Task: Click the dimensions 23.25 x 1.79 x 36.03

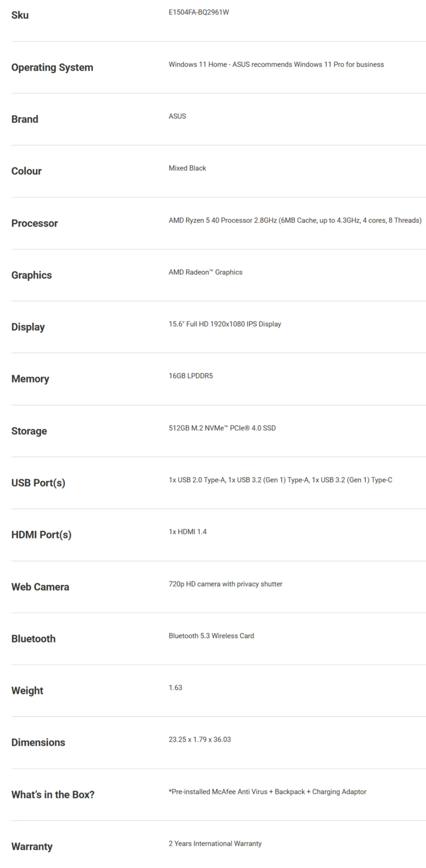Action: (x=199, y=740)
